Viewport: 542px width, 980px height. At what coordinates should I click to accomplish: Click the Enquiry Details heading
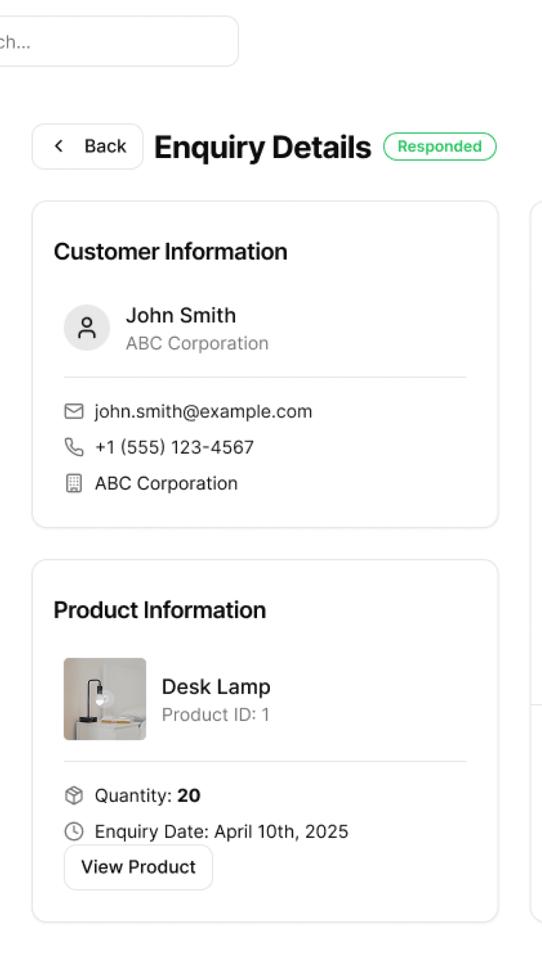tap(262, 148)
